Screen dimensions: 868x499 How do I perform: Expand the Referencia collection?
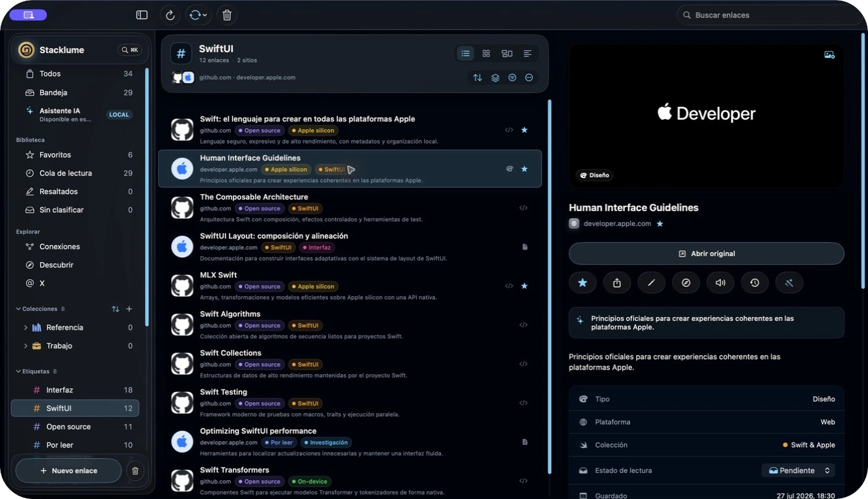(25, 327)
